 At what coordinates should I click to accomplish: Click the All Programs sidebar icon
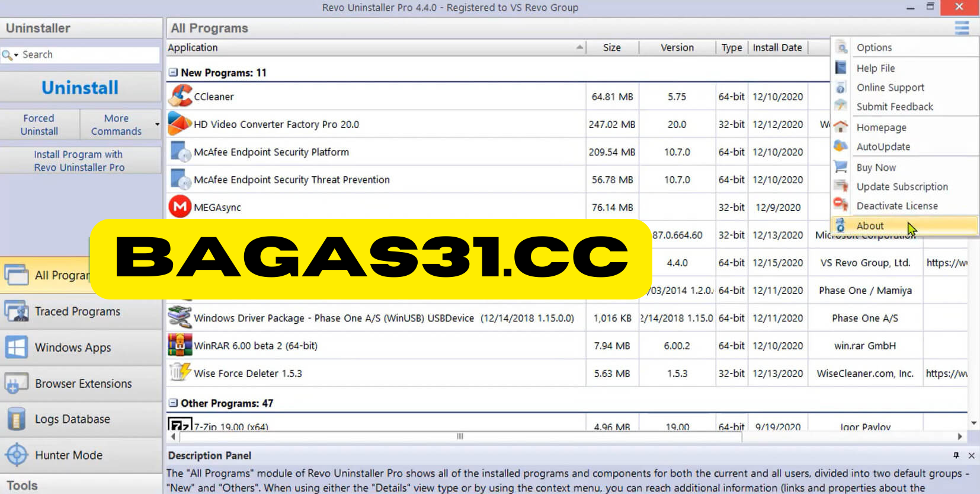tap(17, 275)
